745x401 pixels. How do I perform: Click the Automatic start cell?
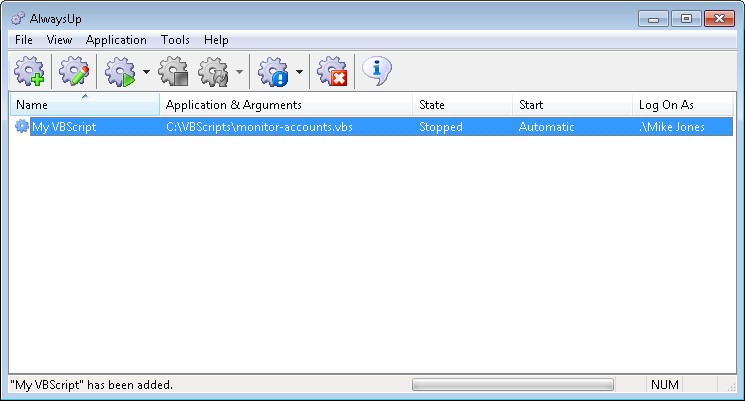click(546, 127)
